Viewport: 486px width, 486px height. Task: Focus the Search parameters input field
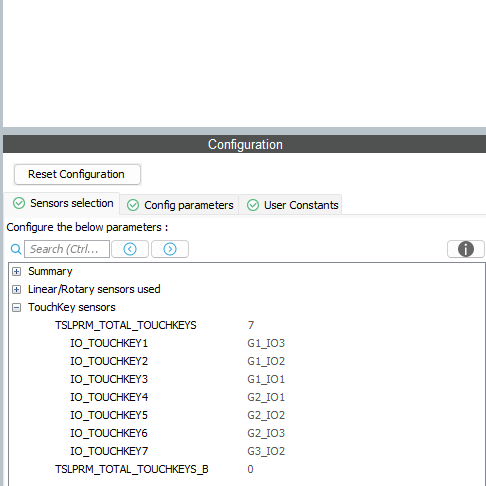point(67,249)
